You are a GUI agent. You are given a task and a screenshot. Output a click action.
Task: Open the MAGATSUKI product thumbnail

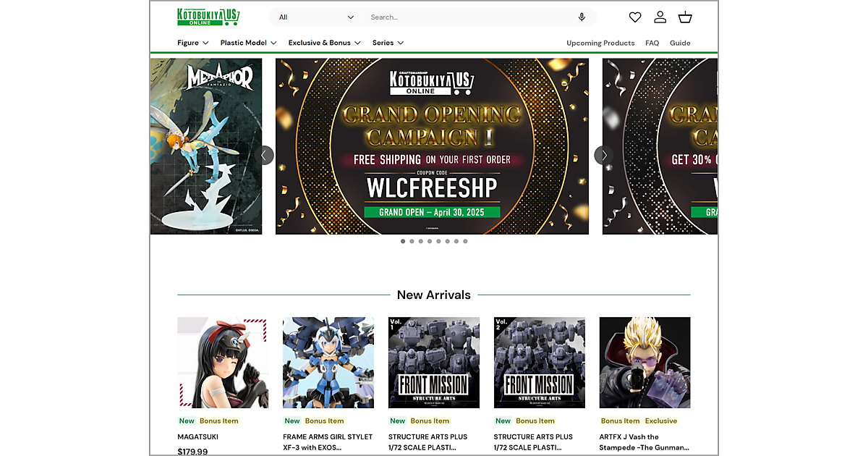coord(223,363)
